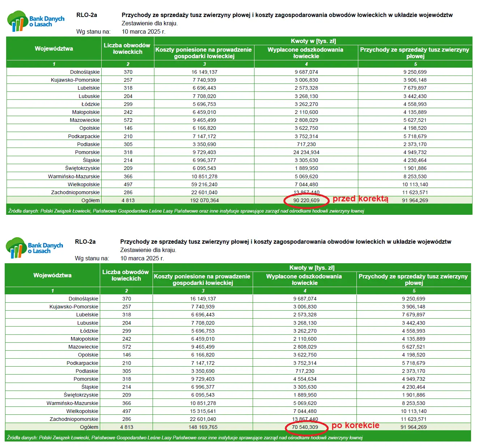Select the total value 90 220,609
The width and height of the screenshot is (479, 448).
click(x=306, y=200)
